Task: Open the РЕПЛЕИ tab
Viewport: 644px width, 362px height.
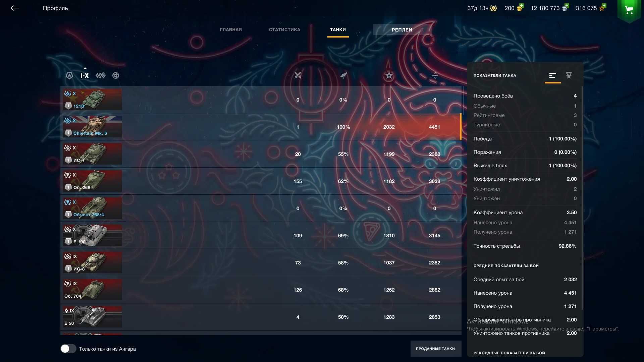Action: pos(402,30)
